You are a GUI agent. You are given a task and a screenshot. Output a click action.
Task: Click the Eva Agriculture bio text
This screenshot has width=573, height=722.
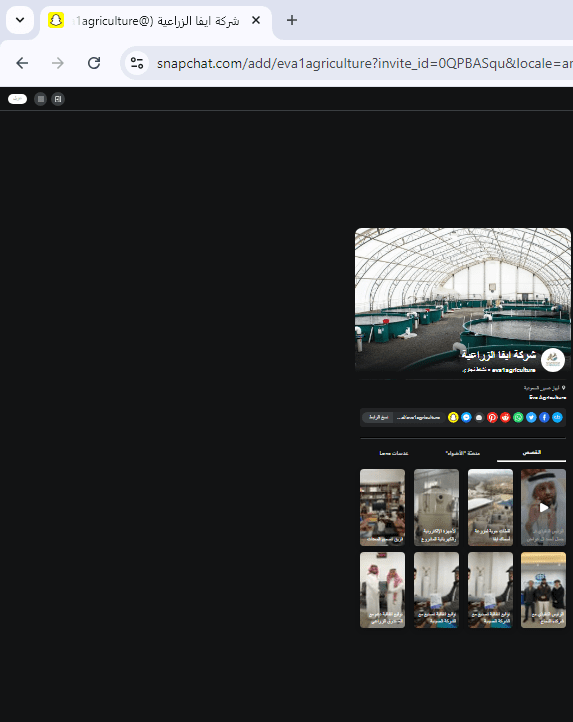pyautogui.click(x=548, y=397)
